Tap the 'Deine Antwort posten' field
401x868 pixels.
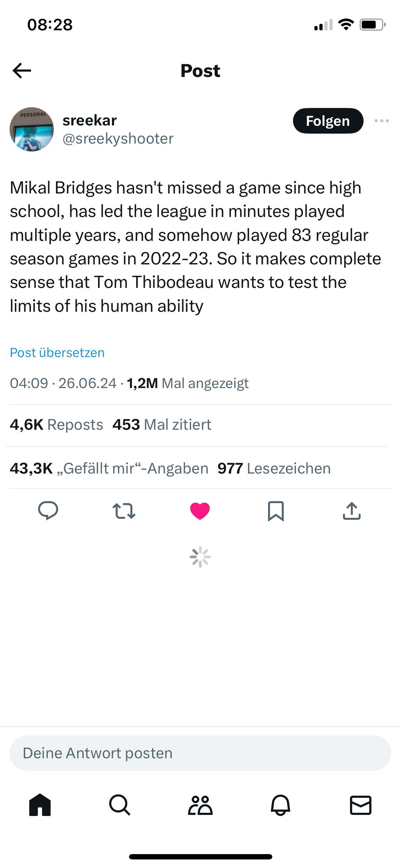click(x=200, y=753)
